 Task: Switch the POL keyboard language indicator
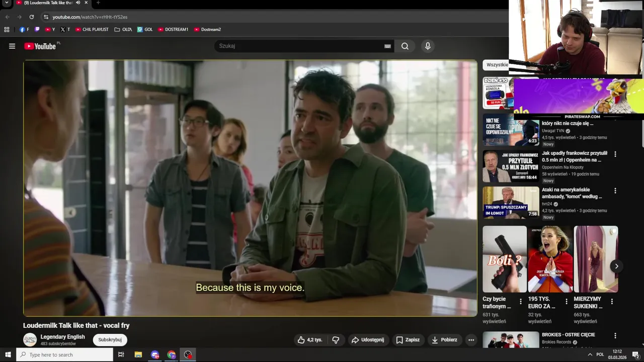600,355
